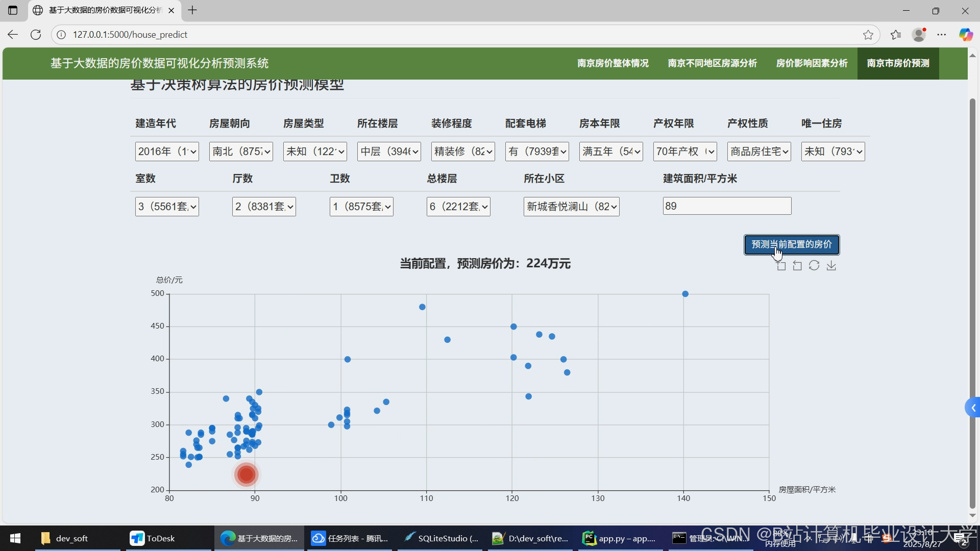Download chart as image icon
Screen dimensions: 980x551
(x=831, y=266)
